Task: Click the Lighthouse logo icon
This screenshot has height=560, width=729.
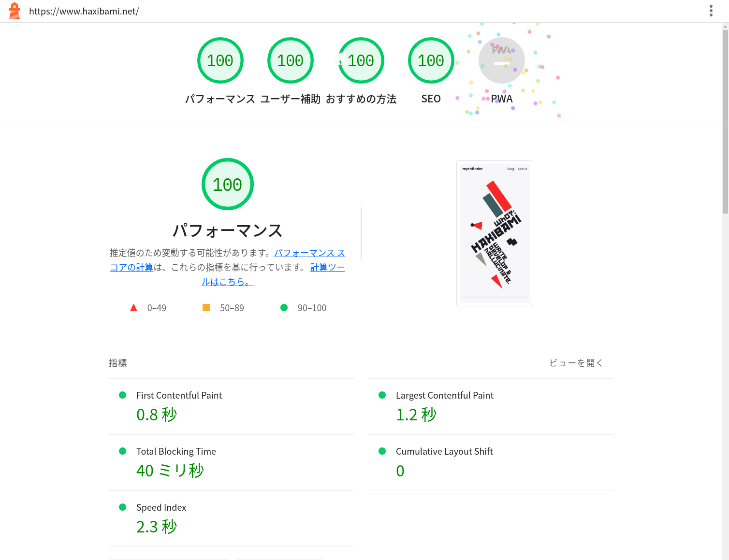Action: point(14,11)
